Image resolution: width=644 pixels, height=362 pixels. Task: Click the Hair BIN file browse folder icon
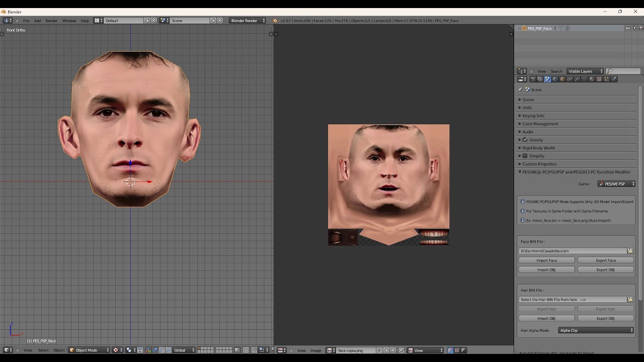point(630,300)
